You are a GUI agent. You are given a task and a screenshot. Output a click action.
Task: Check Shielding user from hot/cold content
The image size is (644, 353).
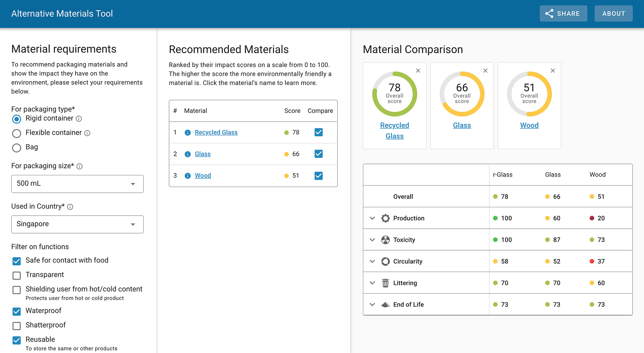coord(16,290)
